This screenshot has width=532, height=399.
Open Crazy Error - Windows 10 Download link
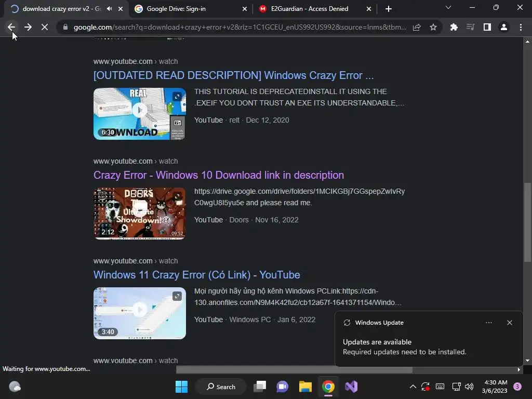(219, 175)
